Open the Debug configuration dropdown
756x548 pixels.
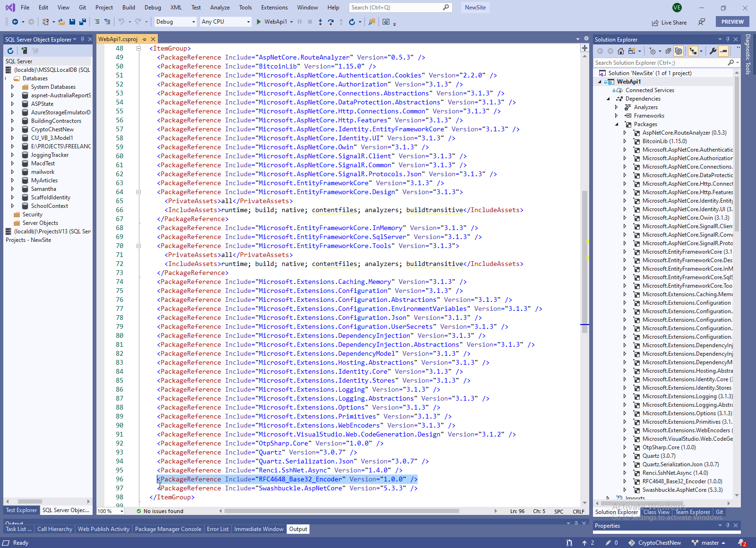tap(175, 22)
